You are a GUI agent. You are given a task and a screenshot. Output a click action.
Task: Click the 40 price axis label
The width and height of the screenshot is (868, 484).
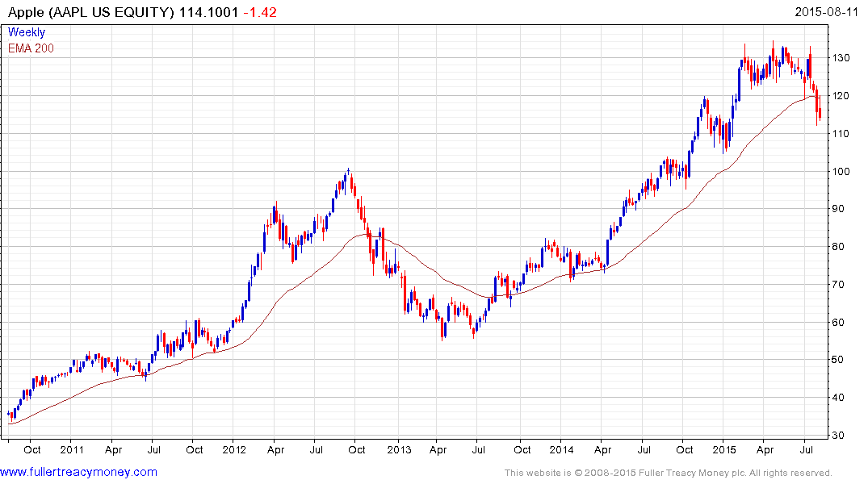point(837,397)
